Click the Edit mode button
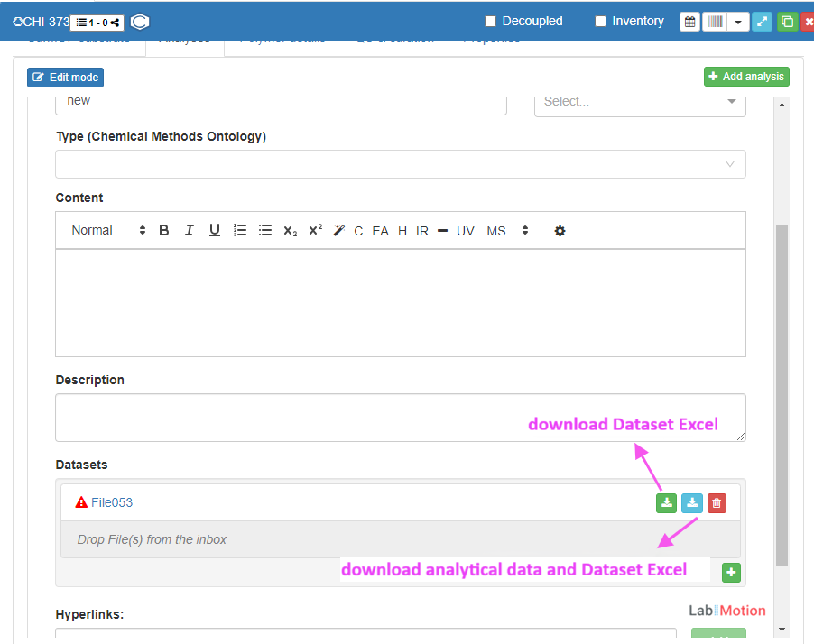 [66, 78]
